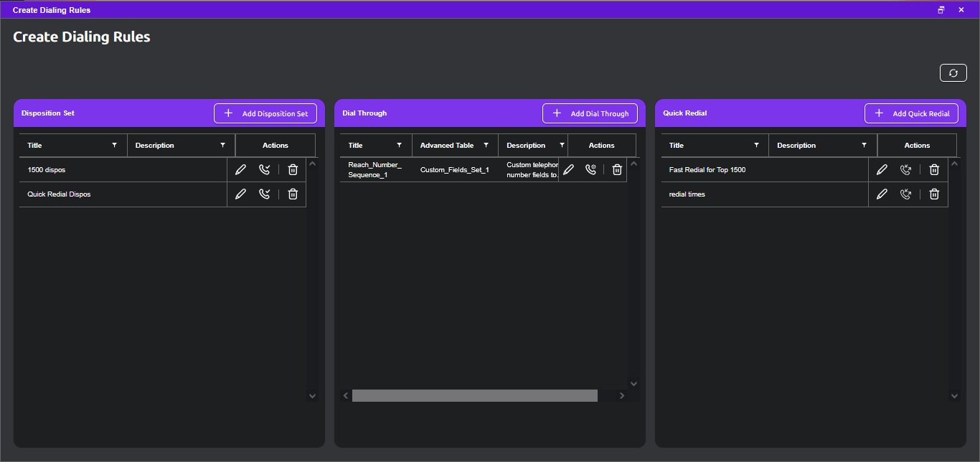Delete the 1500 dispos disposition set
The height and width of the screenshot is (462, 980).
(293, 170)
